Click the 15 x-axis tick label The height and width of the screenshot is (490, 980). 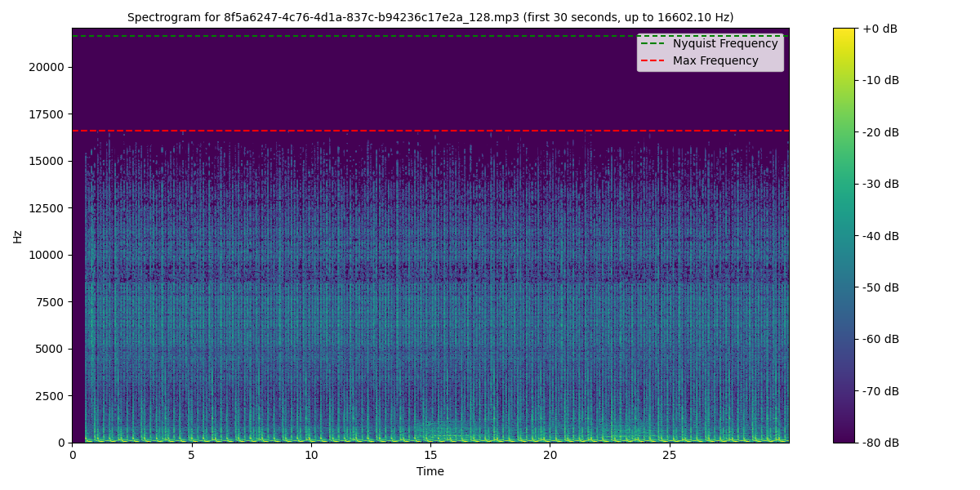pyautogui.click(x=430, y=455)
